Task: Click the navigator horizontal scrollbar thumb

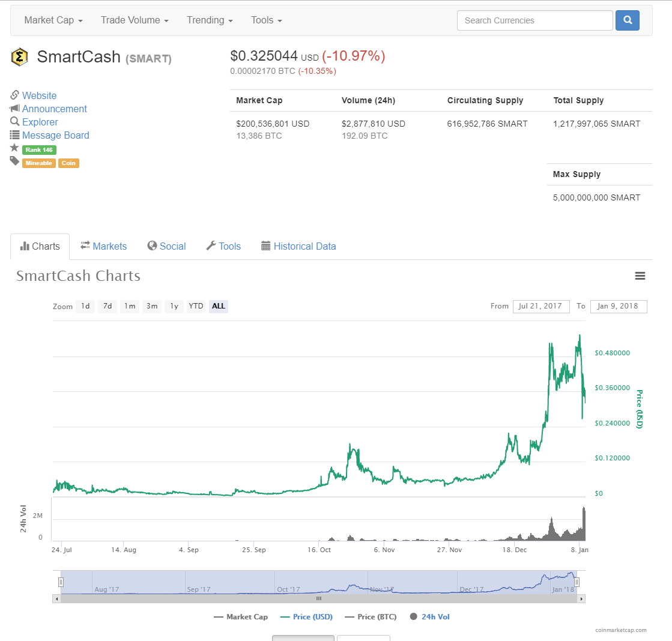Action: tap(319, 598)
